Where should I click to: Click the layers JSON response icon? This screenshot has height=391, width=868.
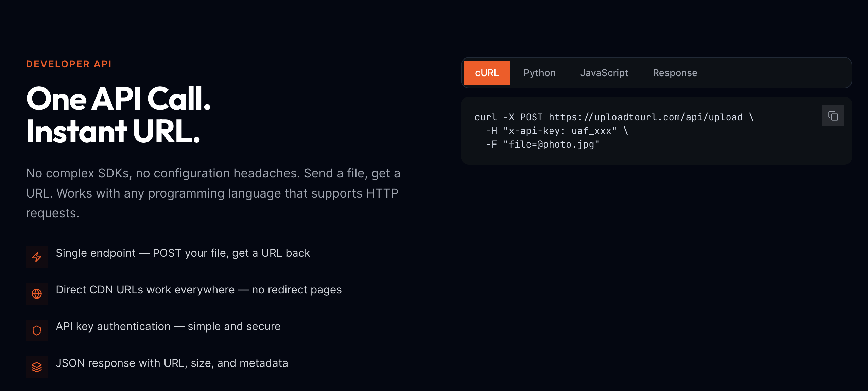click(x=37, y=367)
